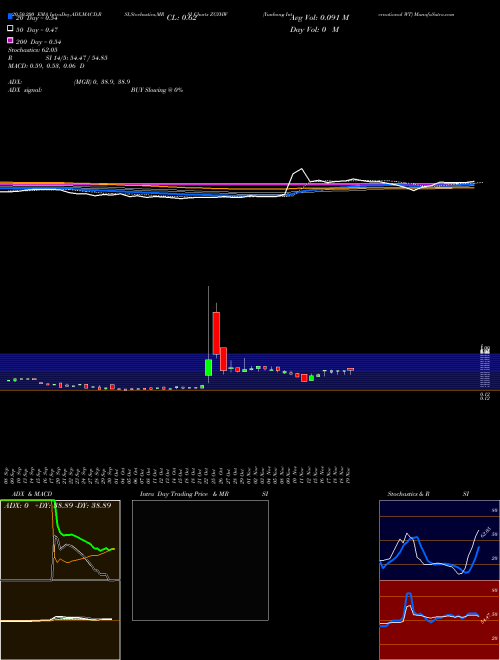Image resolution: width=500 pixels, height=660 pixels.
Task: Click the 'Avg Vol: 0.091 M' text
Action: point(319,18)
